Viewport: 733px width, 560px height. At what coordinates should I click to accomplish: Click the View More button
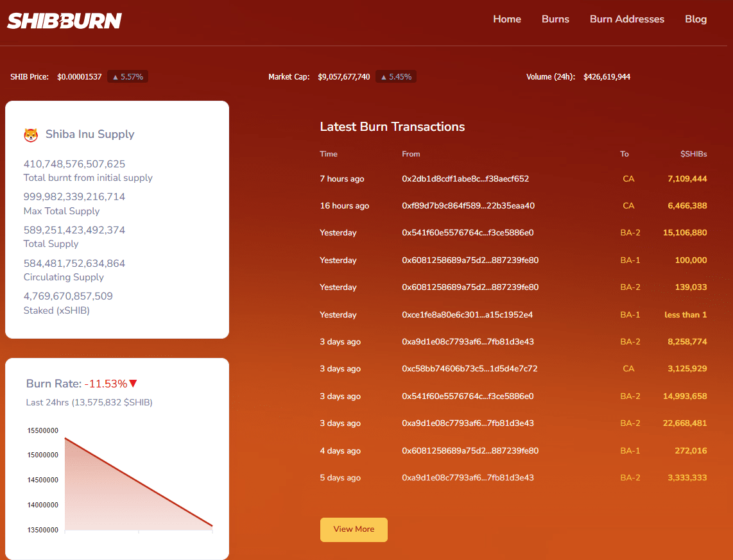pos(354,529)
